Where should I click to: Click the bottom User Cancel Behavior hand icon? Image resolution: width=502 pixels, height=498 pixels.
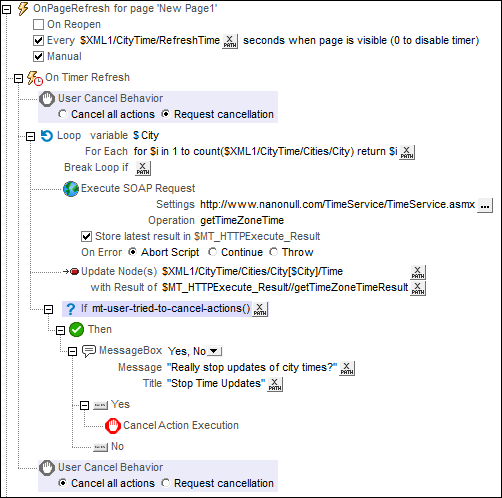pyautogui.click(x=47, y=468)
